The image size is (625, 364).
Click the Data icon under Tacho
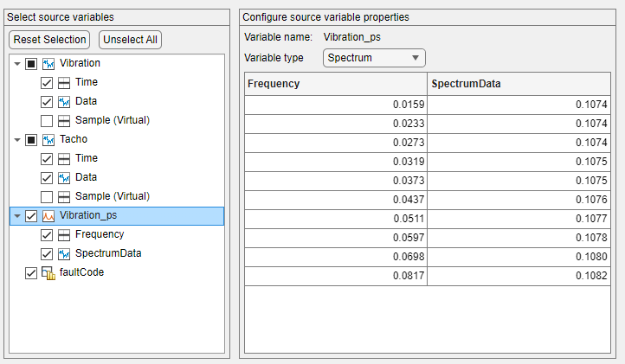(x=64, y=177)
